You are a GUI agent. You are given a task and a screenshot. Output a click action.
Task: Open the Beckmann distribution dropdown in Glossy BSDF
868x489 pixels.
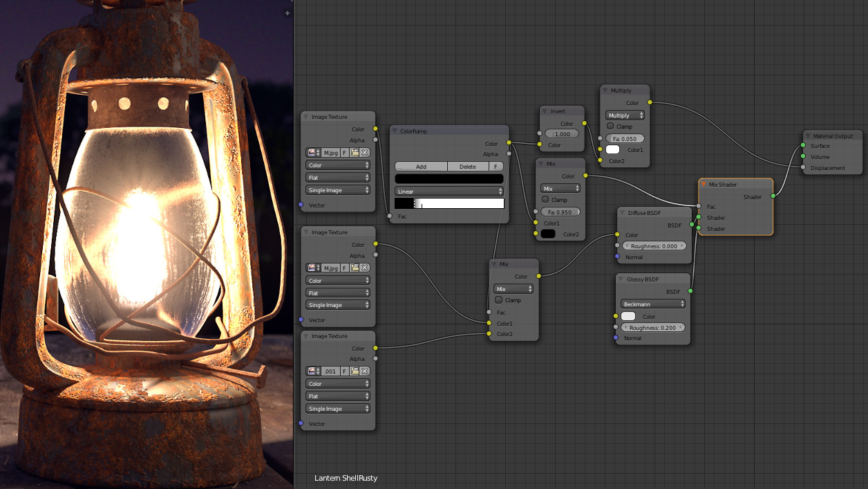(652, 304)
